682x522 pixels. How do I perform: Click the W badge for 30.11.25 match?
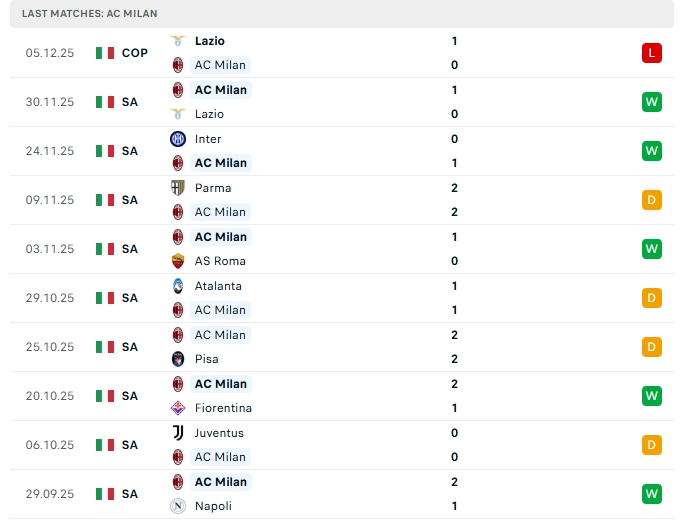point(652,102)
